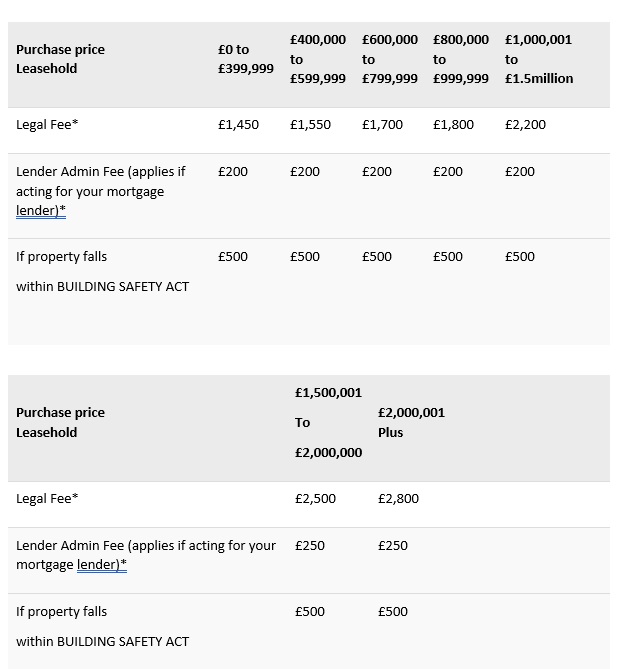The height and width of the screenshot is (669, 625).
Task: Select the '£0 to £399,999' column header
Action: (x=246, y=59)
